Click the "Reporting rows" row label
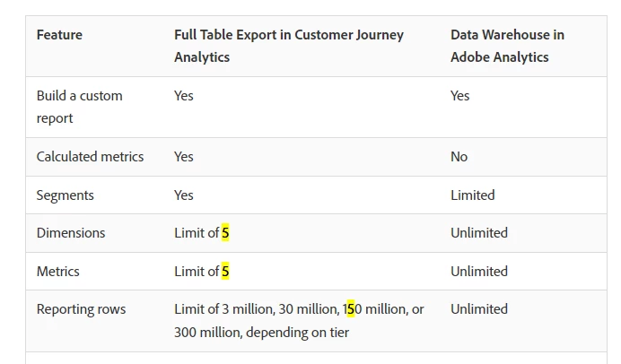Screen dimensions: 621x364 click(81, 309)
